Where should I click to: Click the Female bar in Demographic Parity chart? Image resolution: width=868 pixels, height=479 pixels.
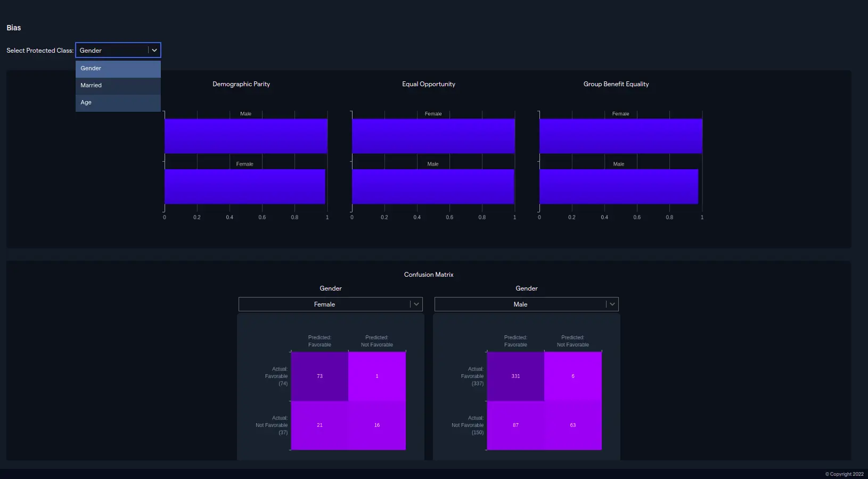(244, 186)
